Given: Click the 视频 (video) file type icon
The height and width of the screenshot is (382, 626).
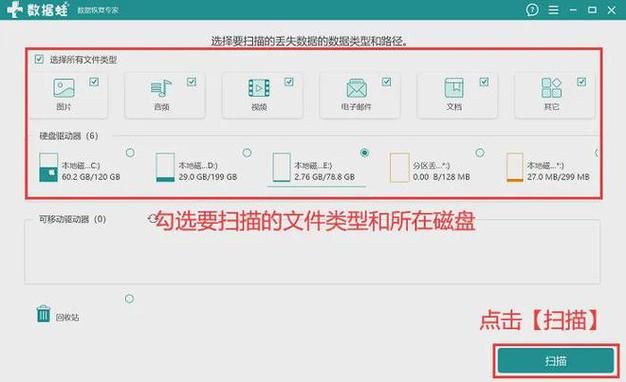Looking at the screenshot, I should (x=259, y=88).
